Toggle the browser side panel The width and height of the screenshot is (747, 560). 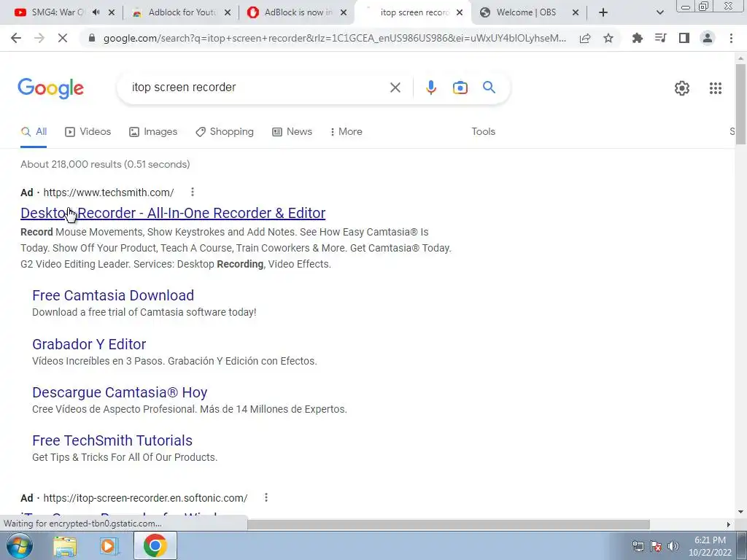(x=684, y=38)
